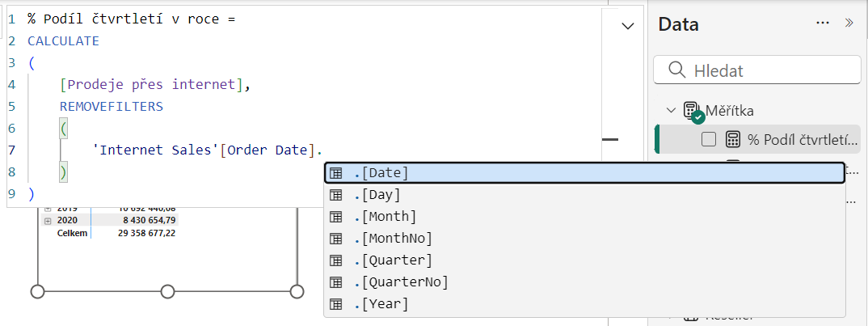868x326 pixels.
Task: Collapse the Data pane with double chevron
Action: point(849,23)
